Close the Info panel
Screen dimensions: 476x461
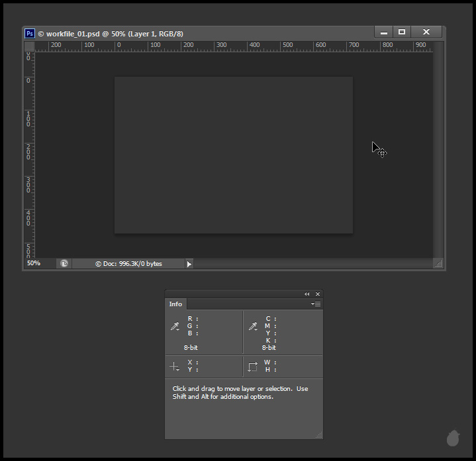point(318,294)
